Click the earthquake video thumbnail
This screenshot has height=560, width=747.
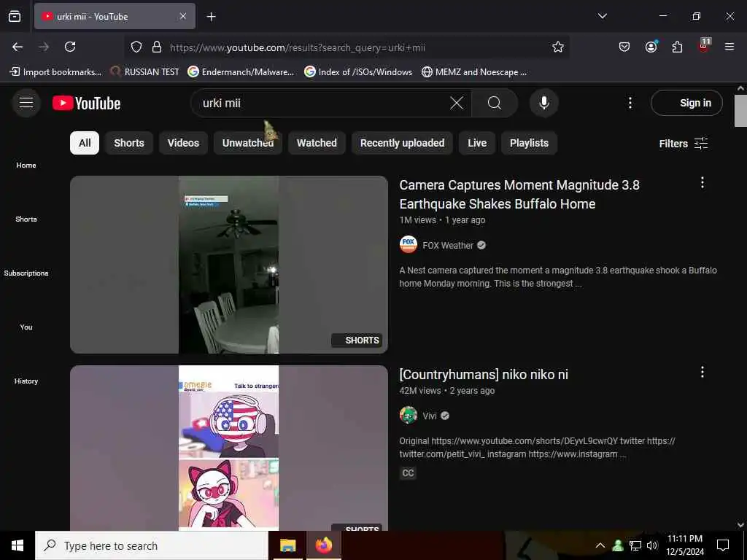(x=228, y=265)
